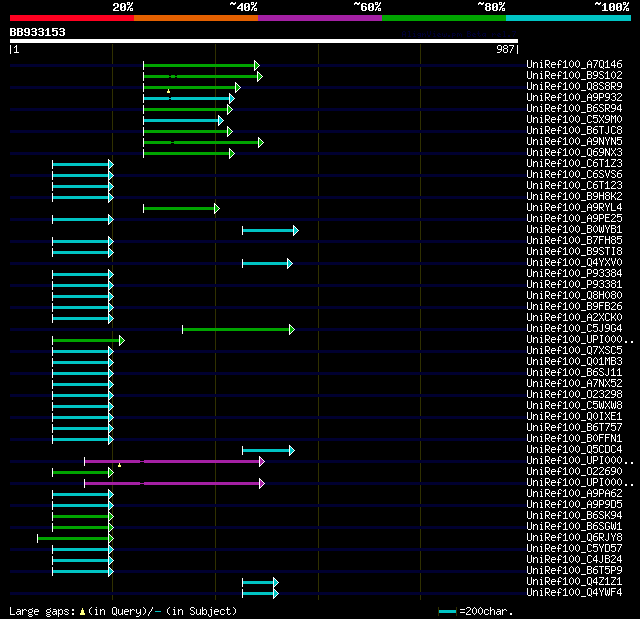The width and height of the screenshot is (640, 619).
Task: Select the UniRef100_Q8H080 label
Action: (x=574, y=295)
